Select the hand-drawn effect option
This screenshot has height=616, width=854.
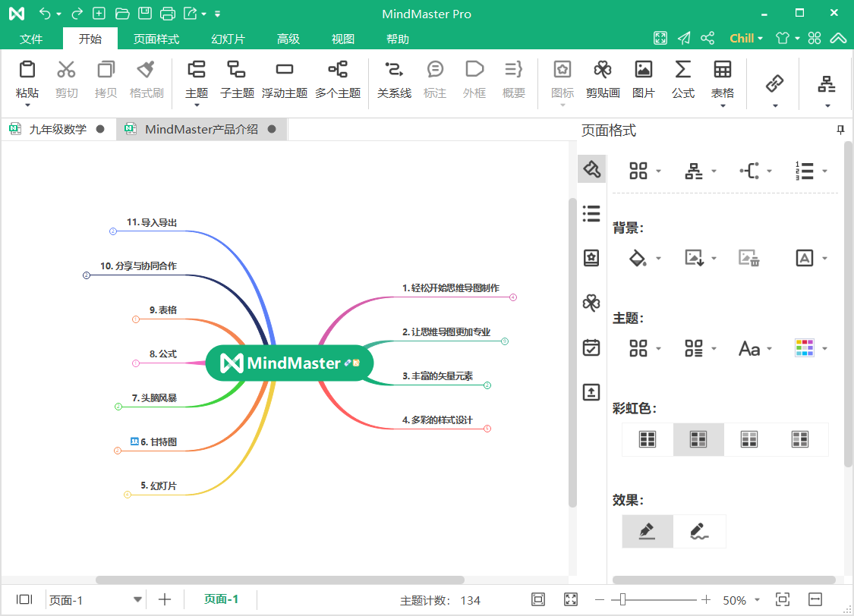[699, 531]
